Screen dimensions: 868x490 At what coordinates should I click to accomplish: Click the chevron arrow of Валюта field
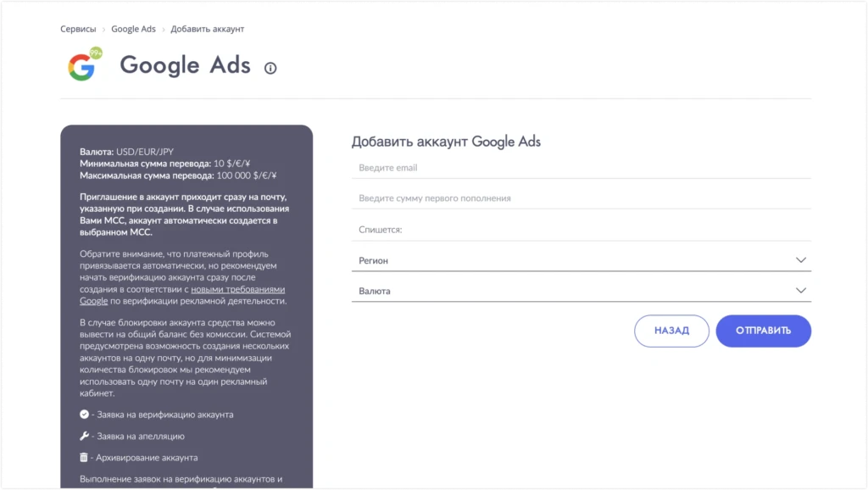(x=800, y=291)
